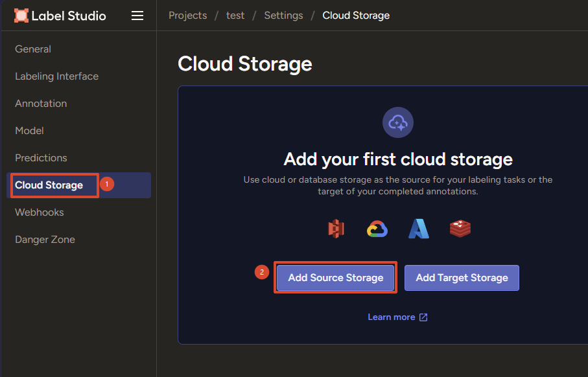Click Cloud Storage breadcrumb text

click(356, 16)
